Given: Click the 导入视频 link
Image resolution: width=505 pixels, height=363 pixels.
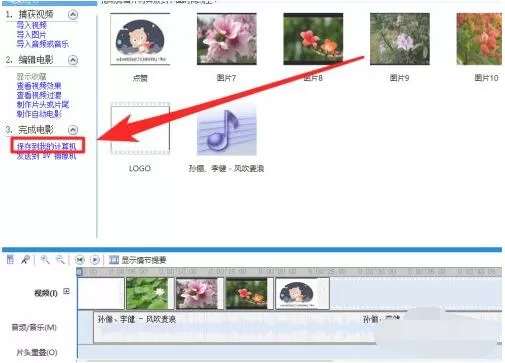Looking at the screenshot, I should pos(32,25).
